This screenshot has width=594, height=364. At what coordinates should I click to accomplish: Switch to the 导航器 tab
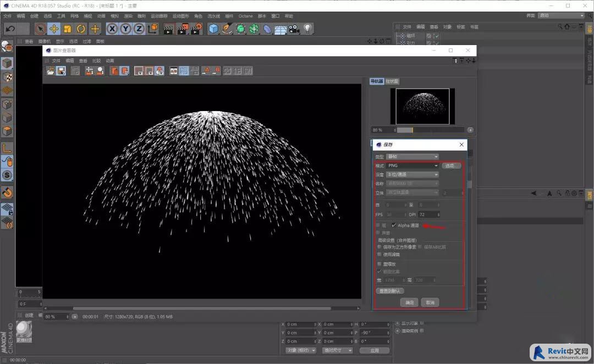[x=377, y=81]
